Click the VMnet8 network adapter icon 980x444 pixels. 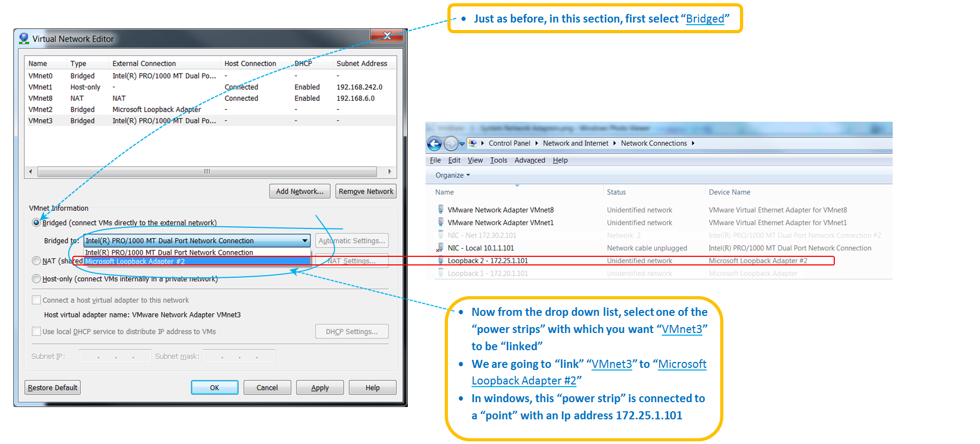coord(440,209)
